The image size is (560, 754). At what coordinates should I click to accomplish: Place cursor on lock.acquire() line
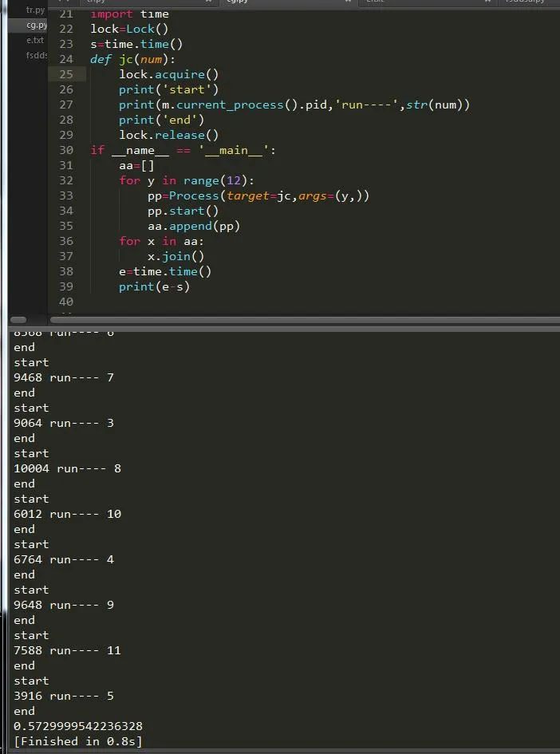(x=169, y=74)
